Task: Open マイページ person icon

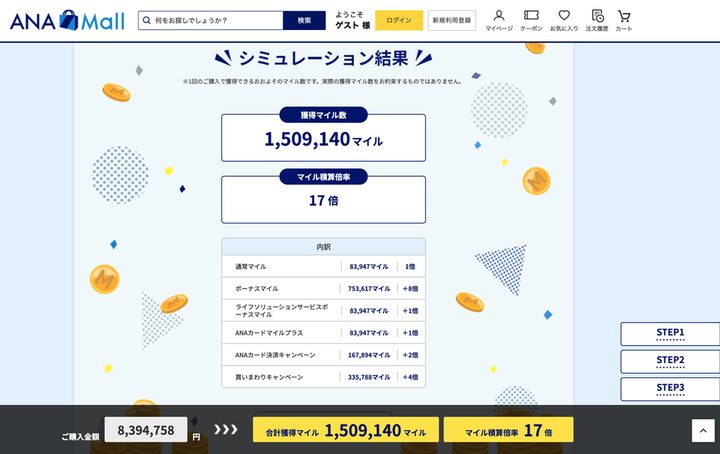Action: tap(499, 21)
